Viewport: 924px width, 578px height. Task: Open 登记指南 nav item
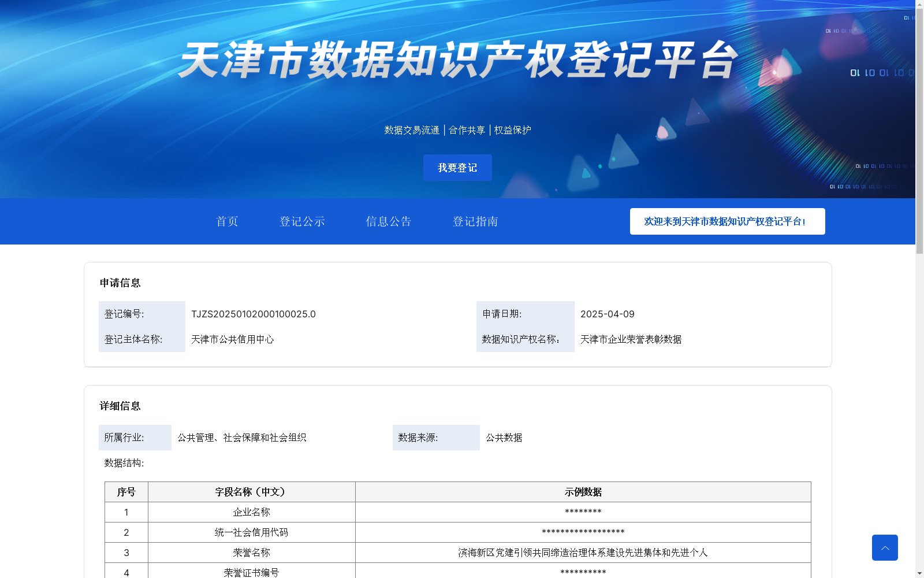click(475, 221)
